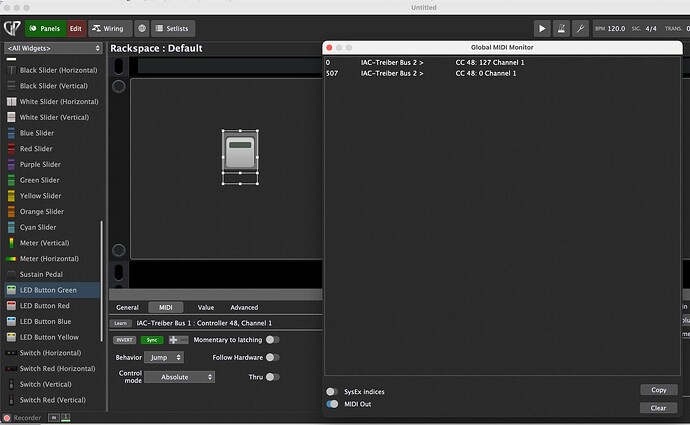Select White Slider (Vertical) widget

pos(52,117)
